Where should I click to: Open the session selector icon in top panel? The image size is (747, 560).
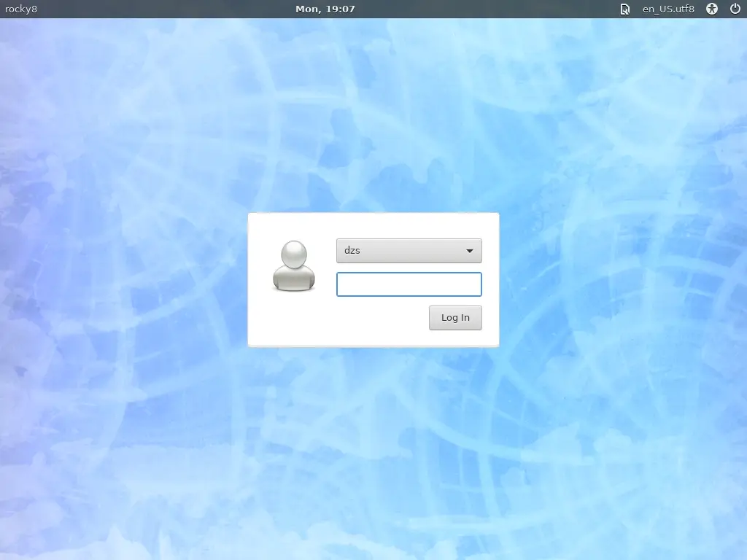coord(624,9)
